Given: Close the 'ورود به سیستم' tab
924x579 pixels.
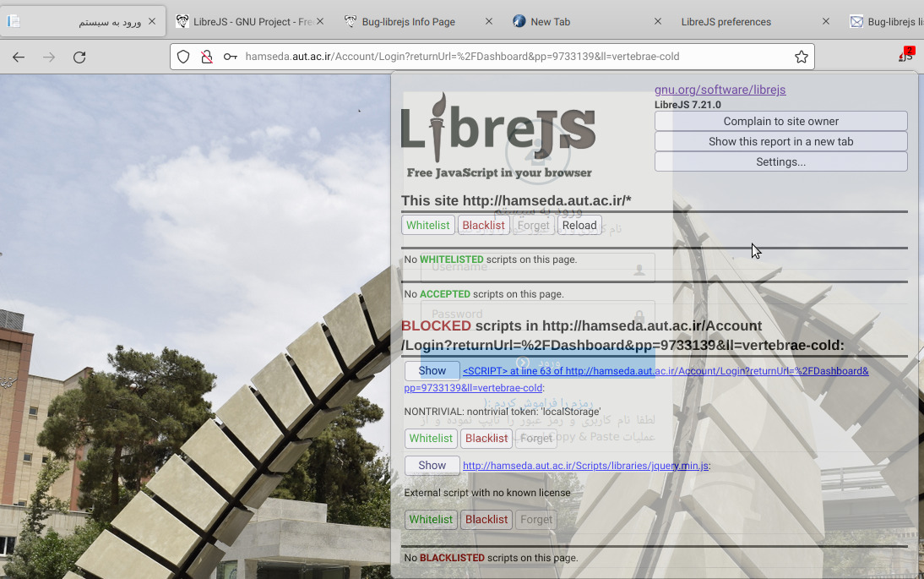Looking at the screenshot, I should pos(152,21).
